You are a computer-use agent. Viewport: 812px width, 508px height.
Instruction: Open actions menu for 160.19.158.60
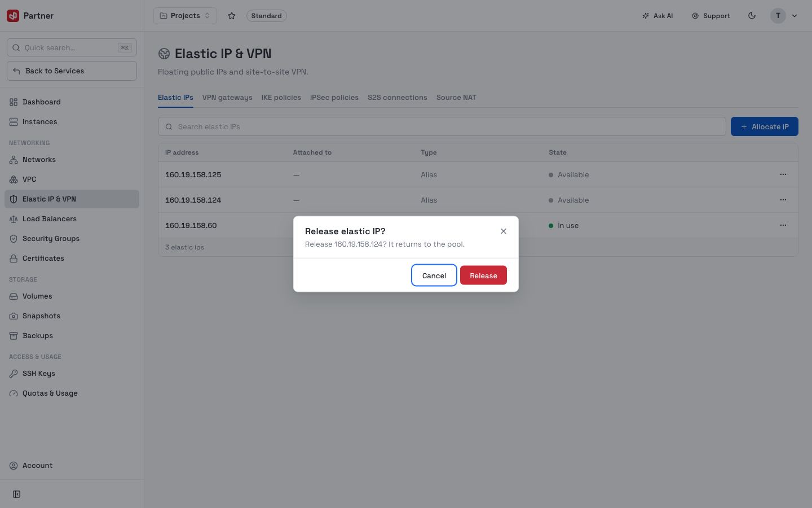pyautogui.click(x=783, y=225)
